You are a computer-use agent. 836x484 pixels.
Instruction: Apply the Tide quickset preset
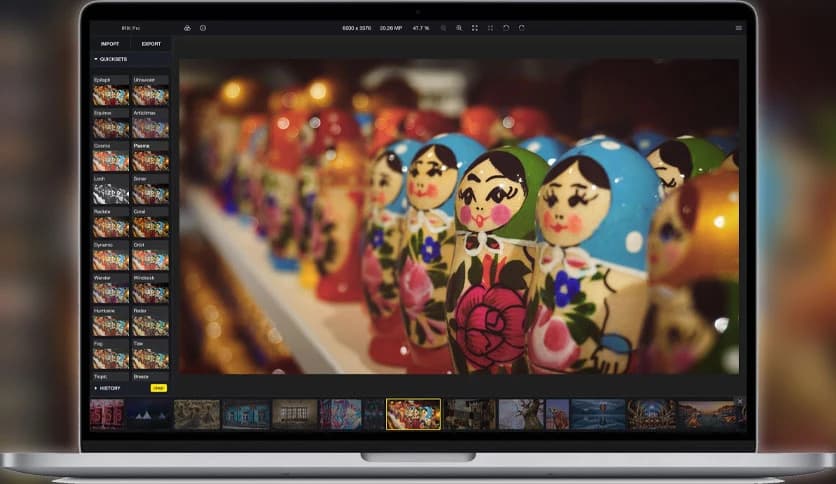[x=150, y=355]
